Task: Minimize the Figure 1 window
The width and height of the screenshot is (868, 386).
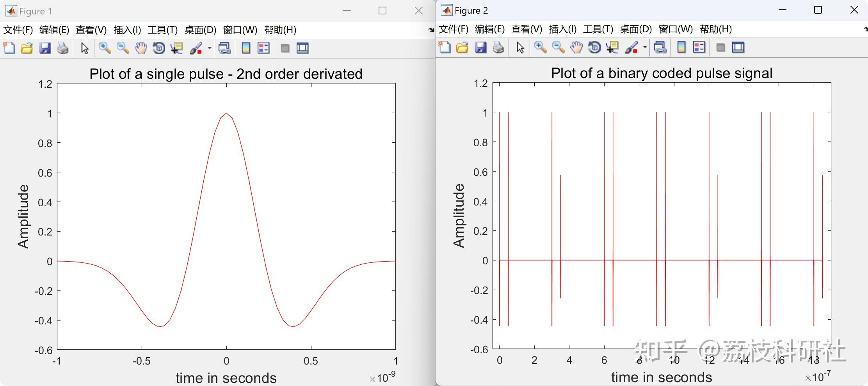Action: coord(347,11)
